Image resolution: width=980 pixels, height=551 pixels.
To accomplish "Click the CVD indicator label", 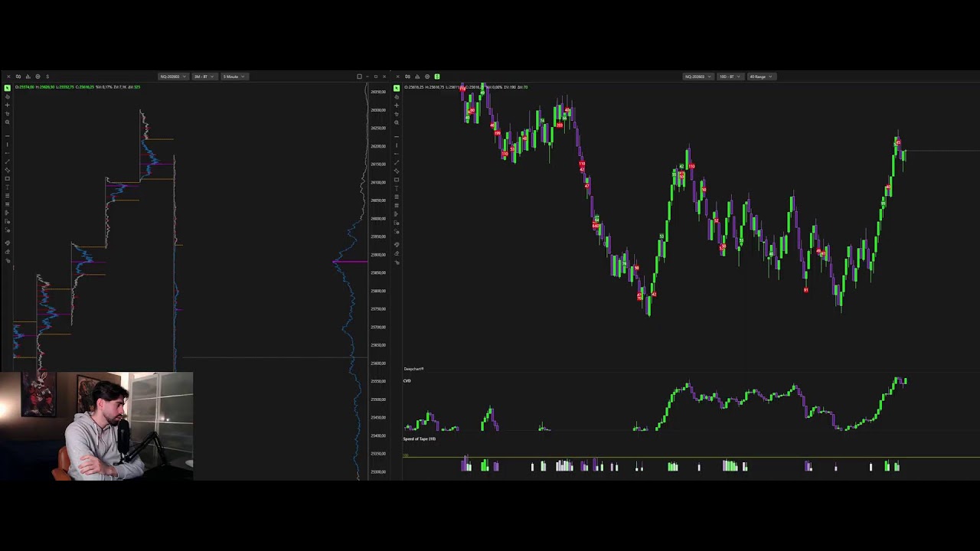I will (x=407, y=380).
